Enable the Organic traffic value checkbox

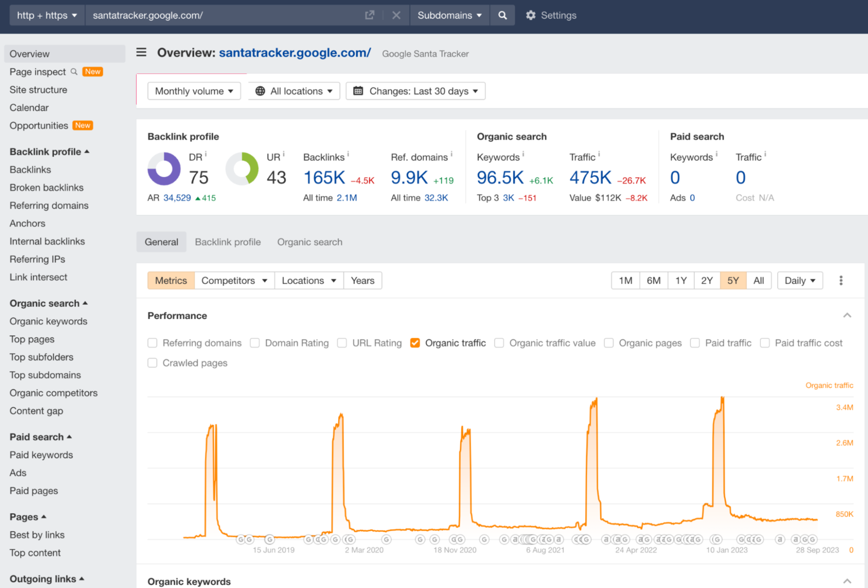[499, 343]
